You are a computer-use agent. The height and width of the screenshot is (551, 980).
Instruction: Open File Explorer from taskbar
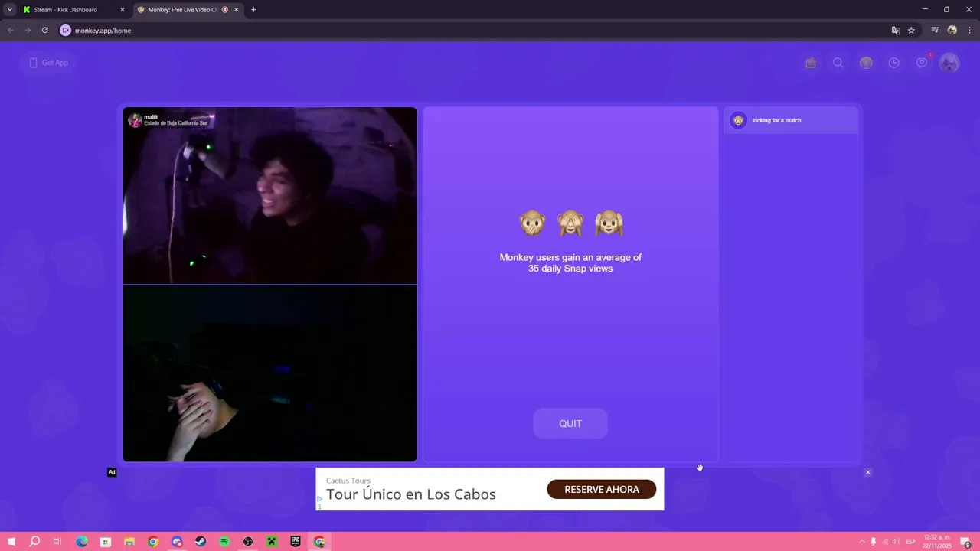pos(129,542)
